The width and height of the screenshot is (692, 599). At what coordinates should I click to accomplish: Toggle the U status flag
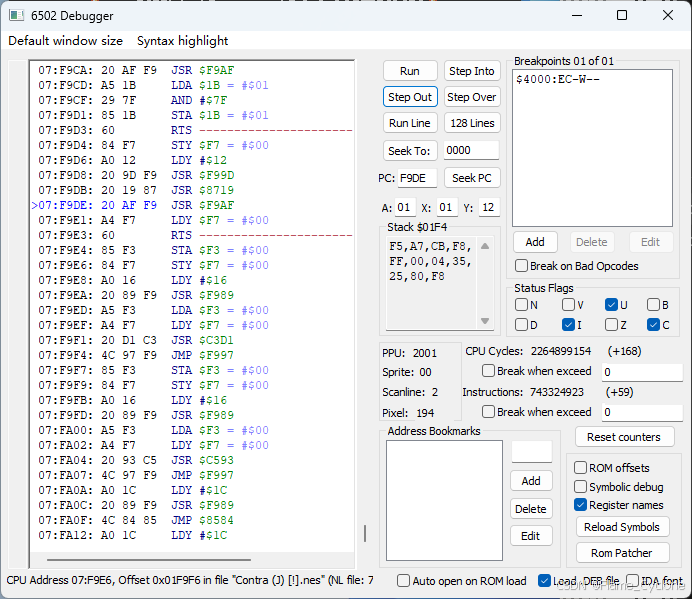click(x=611, y=305)
